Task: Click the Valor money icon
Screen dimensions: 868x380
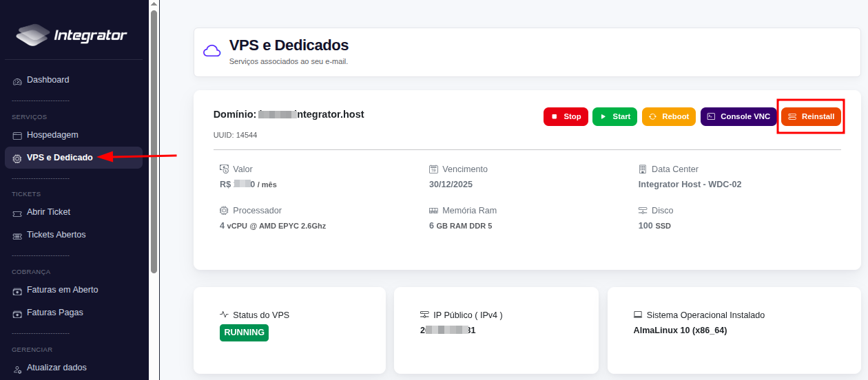Action: [x=224, y=169]
